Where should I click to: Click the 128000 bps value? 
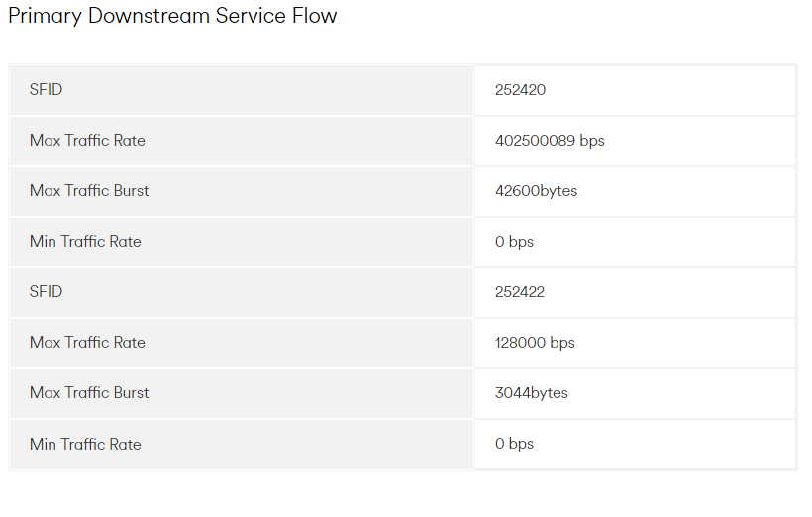pyautogui.click(x=535, y=343)
